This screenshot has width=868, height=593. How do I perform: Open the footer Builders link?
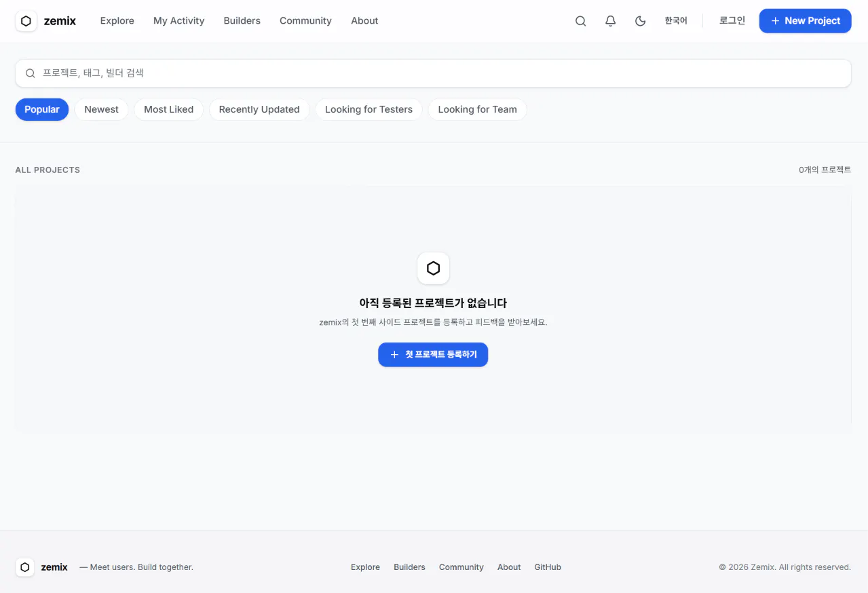[x=409, y=567]
